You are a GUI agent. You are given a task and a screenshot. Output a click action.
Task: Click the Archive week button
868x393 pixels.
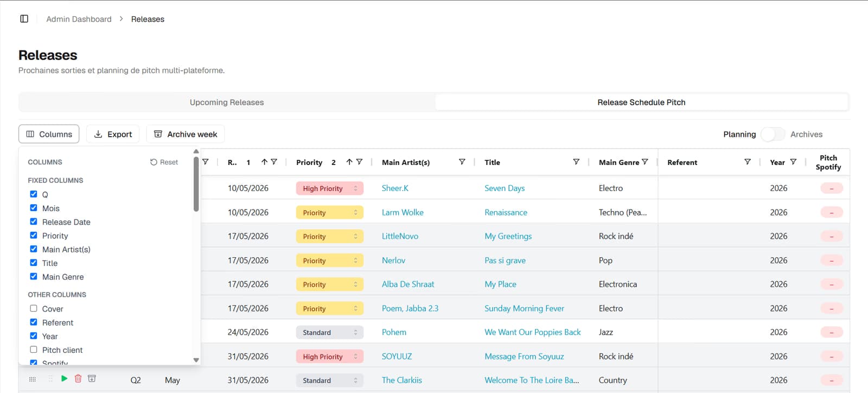tap(186, 134)
